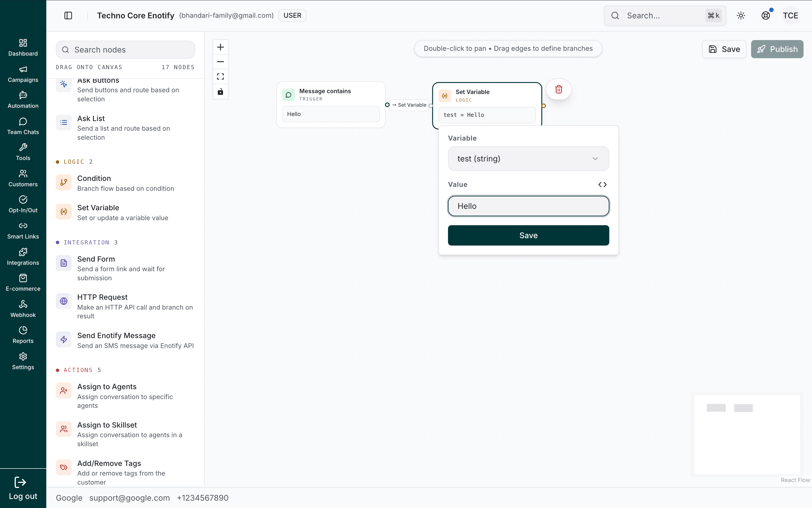Open Reports page

(x=23, y=335)
